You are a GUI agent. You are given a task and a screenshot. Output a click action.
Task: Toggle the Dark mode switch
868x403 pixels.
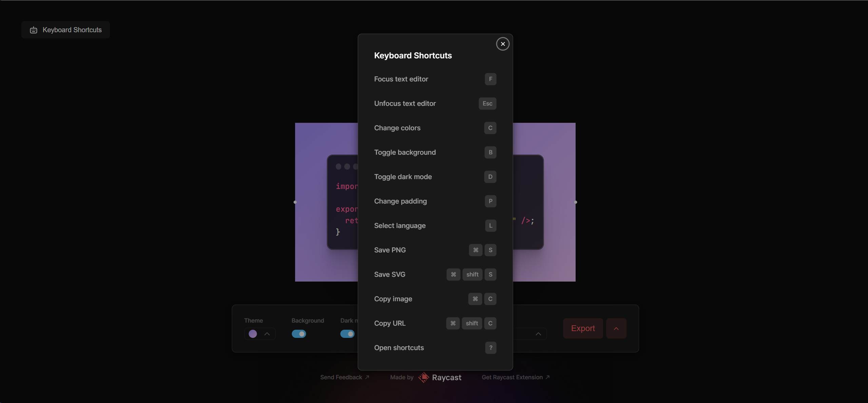347,334
